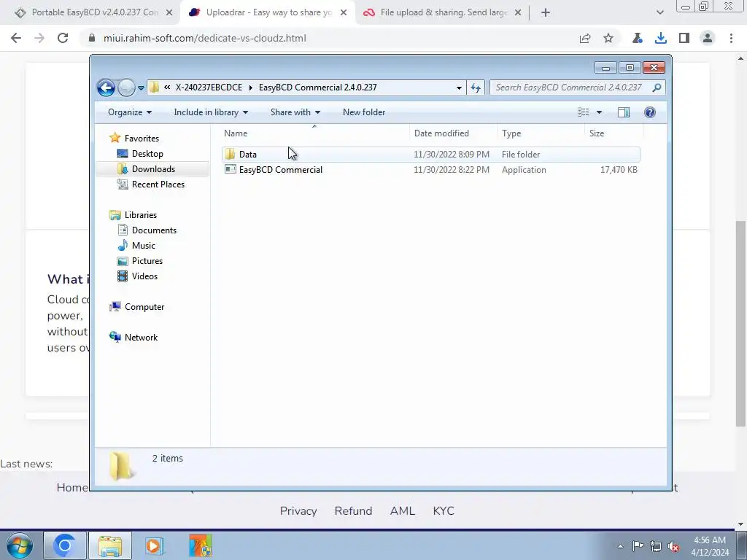747x560 pixels.
Task: Click the KYC footer link
Action: coord(444,511)
